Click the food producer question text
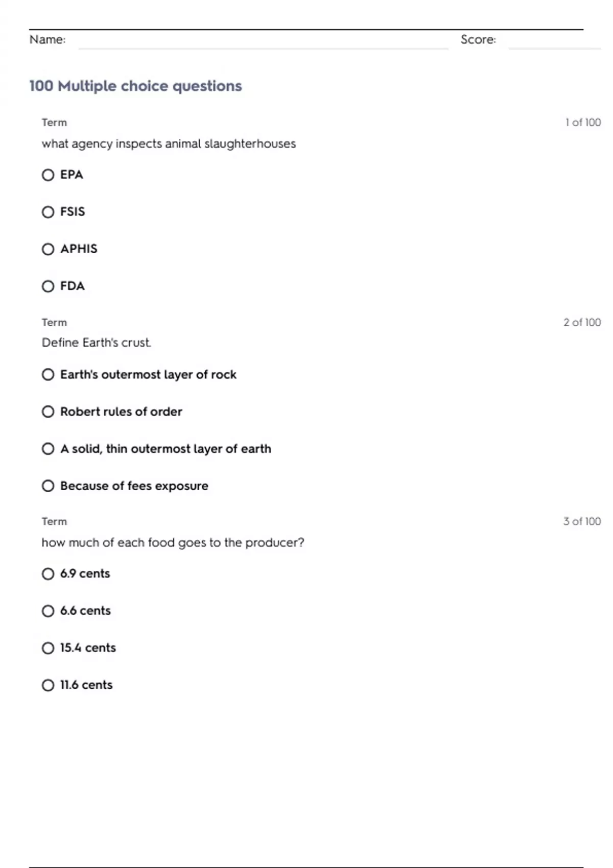Image resolution: width=613 pixels, height=868 pixels. pyautogui.click(x=173, y=542)
